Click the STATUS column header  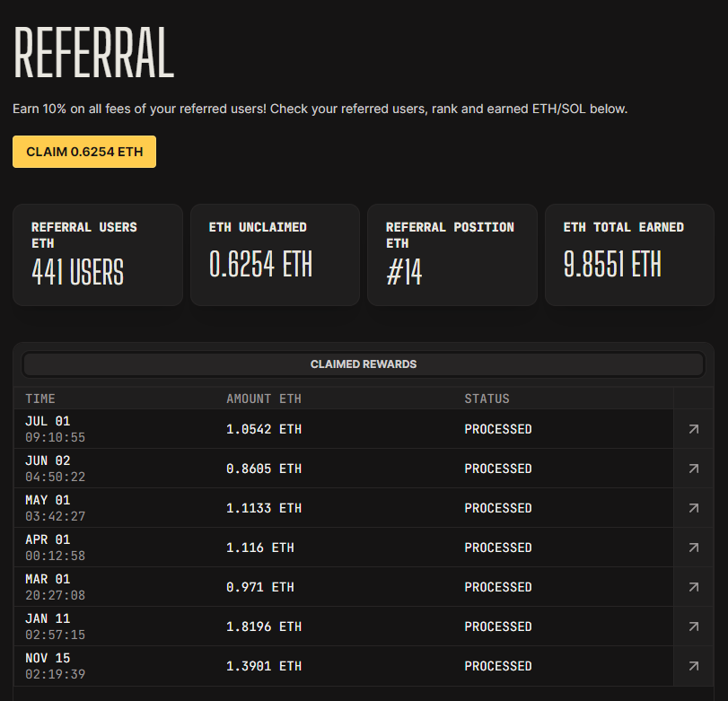[487, 399]
